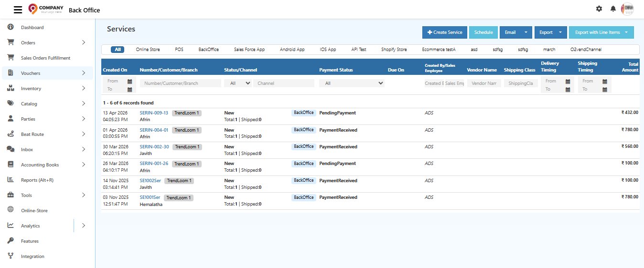Open the hamburger menu icon

coord(18,10)
